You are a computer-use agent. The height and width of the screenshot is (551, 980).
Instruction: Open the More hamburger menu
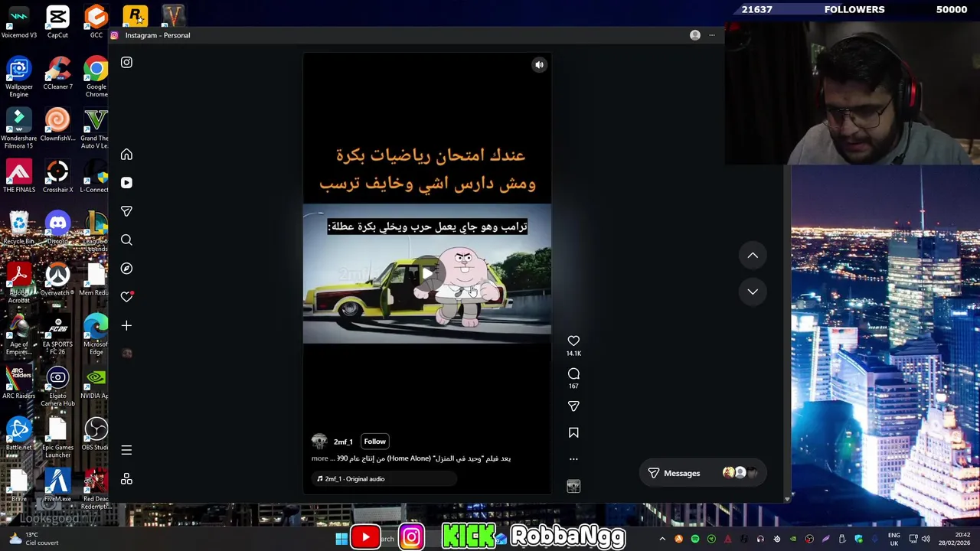click(126, 450)
